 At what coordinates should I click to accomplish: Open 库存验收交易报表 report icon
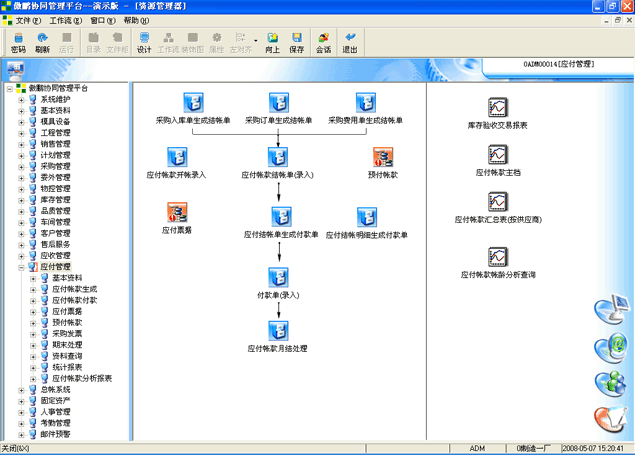[497, 108]
